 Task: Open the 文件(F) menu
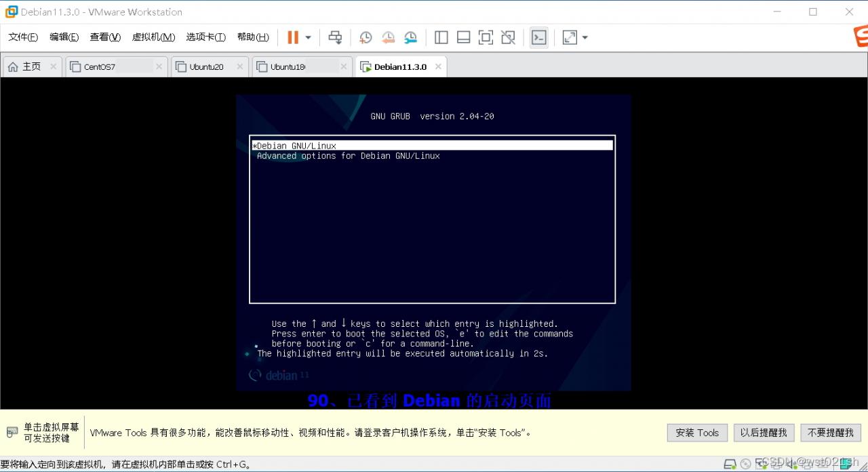tap(23, 37)
